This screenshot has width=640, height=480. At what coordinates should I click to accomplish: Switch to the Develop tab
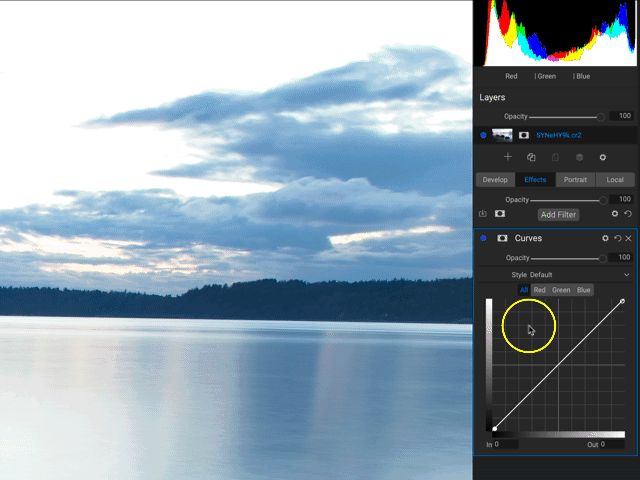(494, 180)
